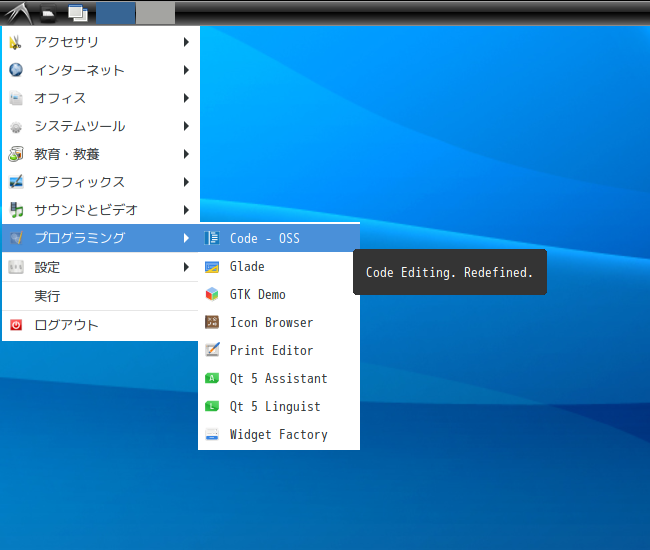Image resolution: width=650 pixels, height=550 pixels.
Task: Click the Qt 5 Linguist icon
Action: click(212, 406)
